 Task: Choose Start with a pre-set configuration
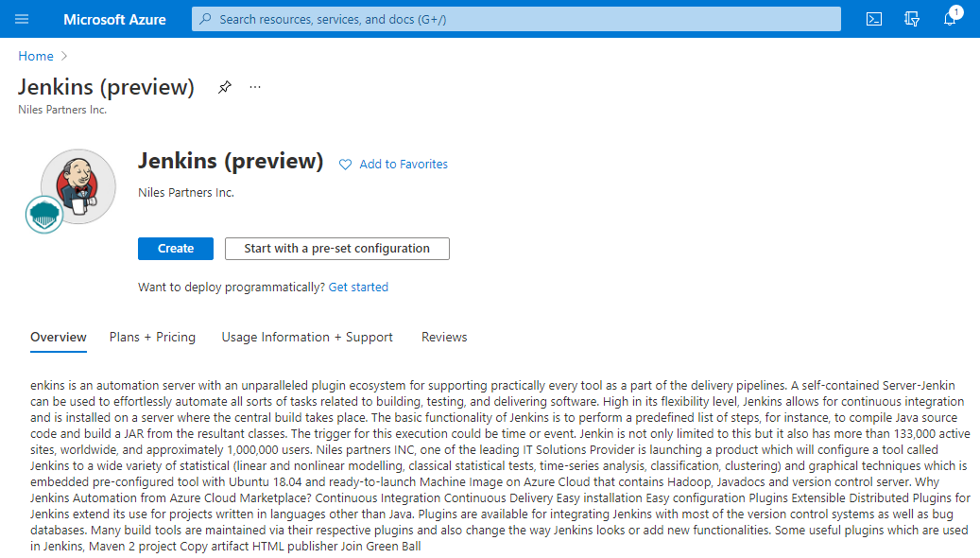coord(336,249)
